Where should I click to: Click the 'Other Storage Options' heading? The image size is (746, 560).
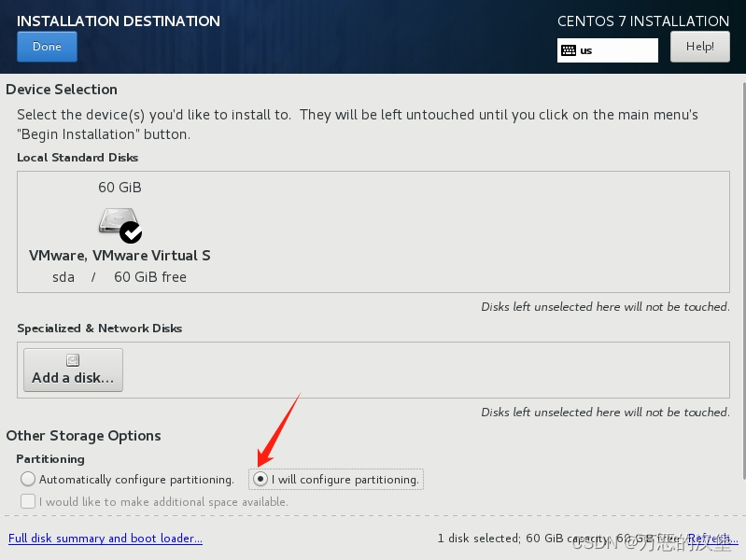(83, 436)
